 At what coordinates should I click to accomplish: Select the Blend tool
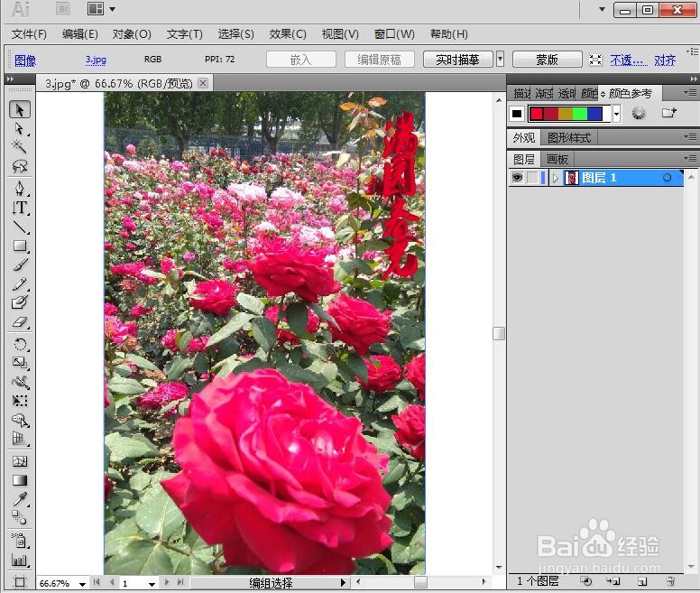point(20,518)
